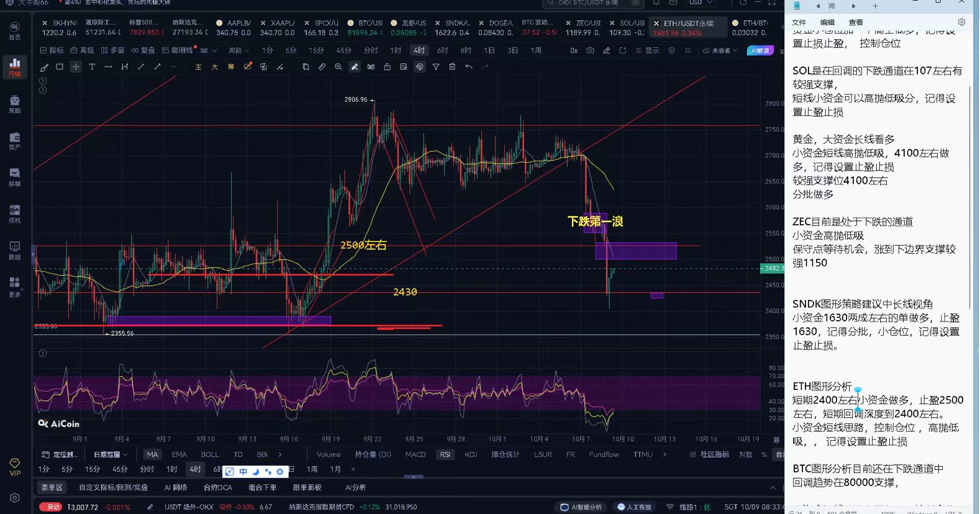Enable the MACD indicator

(415, 454)
